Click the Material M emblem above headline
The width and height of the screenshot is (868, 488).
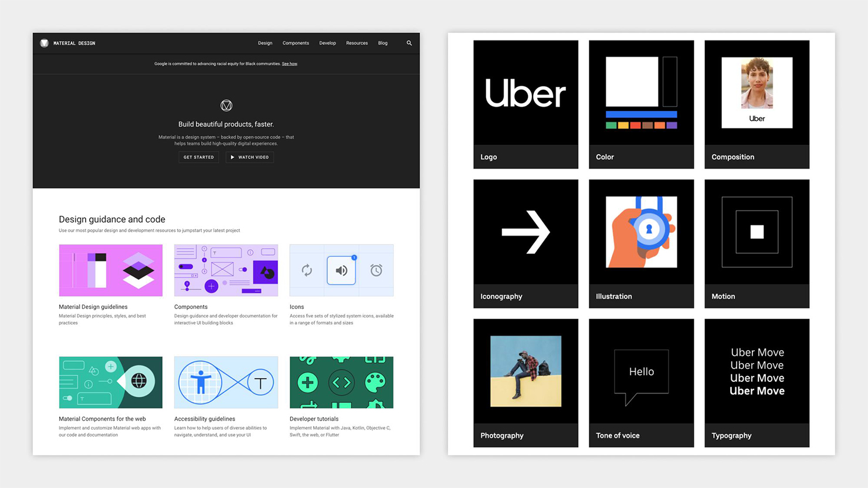(226, 106)
